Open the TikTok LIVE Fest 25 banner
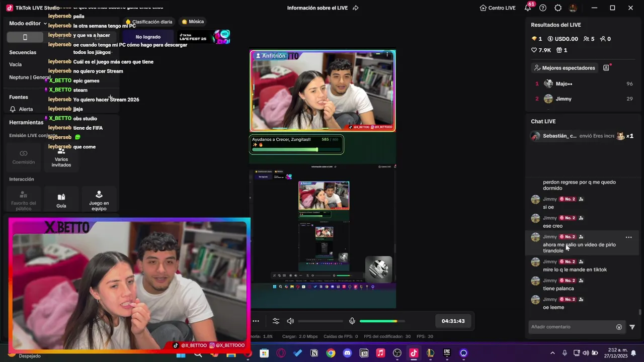The width and height of the screenshot is (644, 362). click(204, 37)
